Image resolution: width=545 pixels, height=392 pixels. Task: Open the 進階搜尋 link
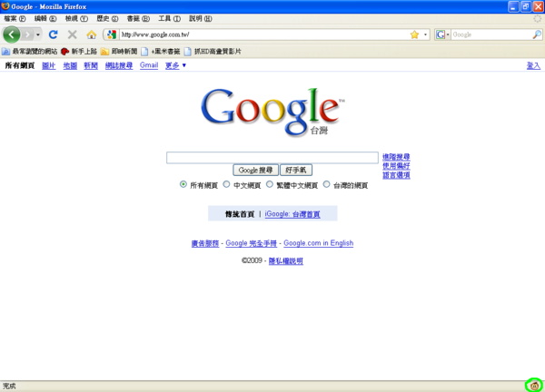[x=396, y=157]
